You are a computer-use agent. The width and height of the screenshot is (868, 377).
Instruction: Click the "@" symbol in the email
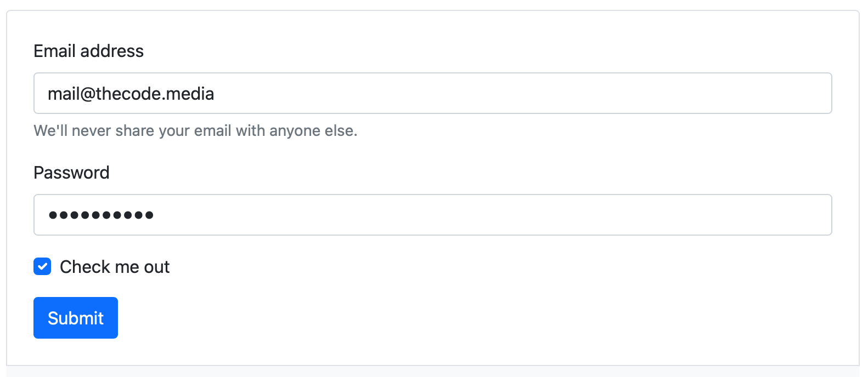tap(88, 94)
